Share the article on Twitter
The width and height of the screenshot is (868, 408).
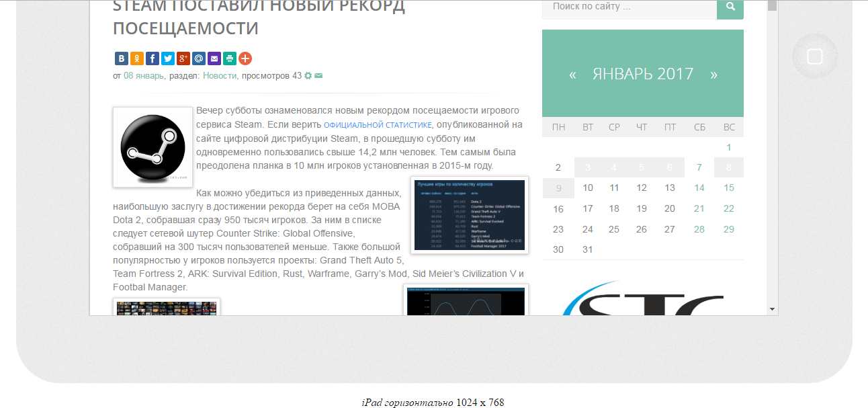tap(168, 58)
